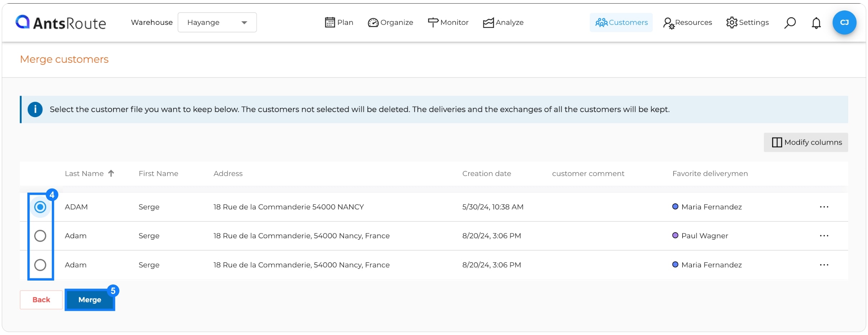Click the Modify columns button

coord(806,142)
